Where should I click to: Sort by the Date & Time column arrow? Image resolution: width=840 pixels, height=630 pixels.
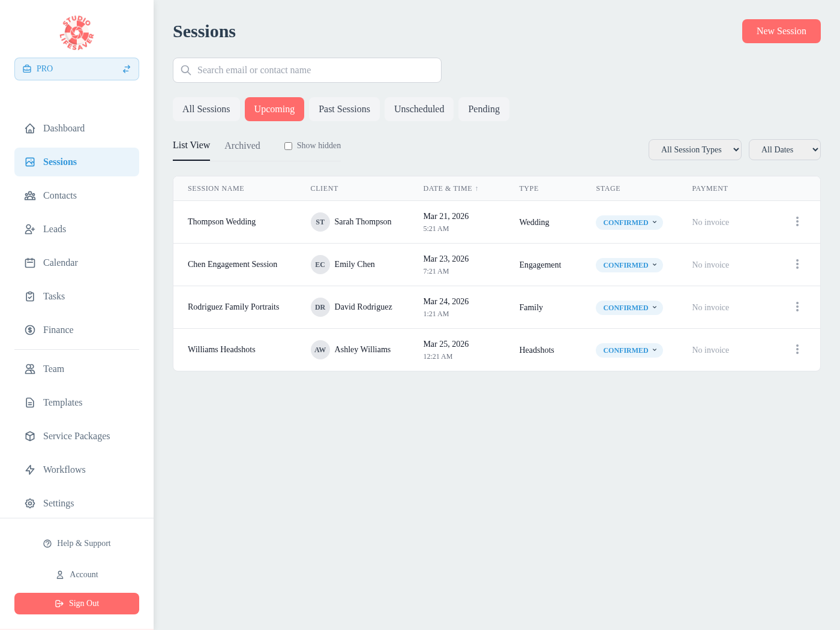click(x=478, y=188)
